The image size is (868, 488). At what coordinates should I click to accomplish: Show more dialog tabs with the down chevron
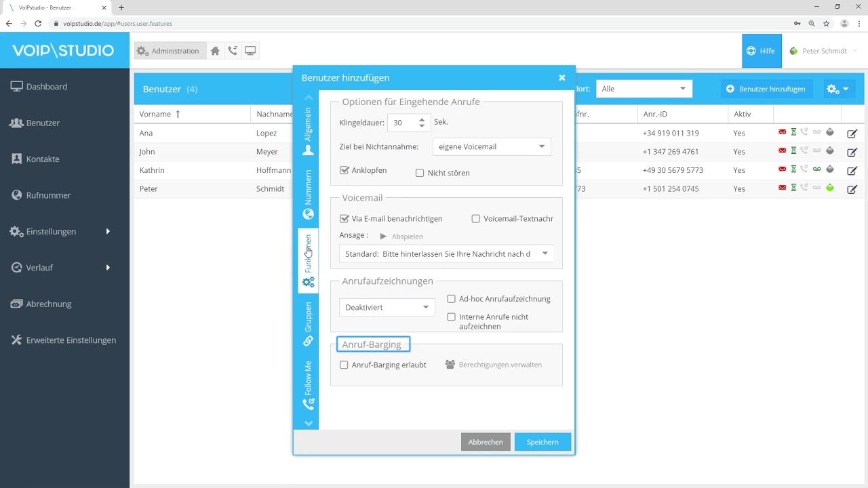(x=309, y=423)
